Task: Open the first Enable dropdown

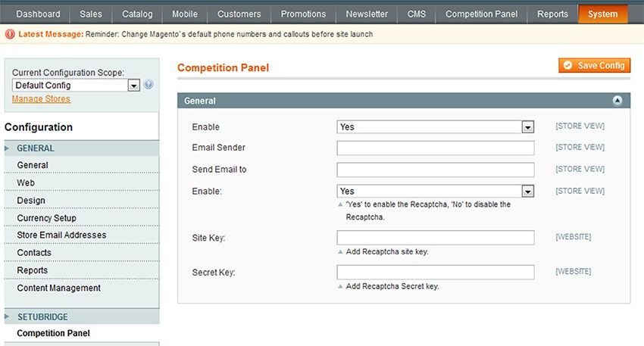Action: point(435,127)
